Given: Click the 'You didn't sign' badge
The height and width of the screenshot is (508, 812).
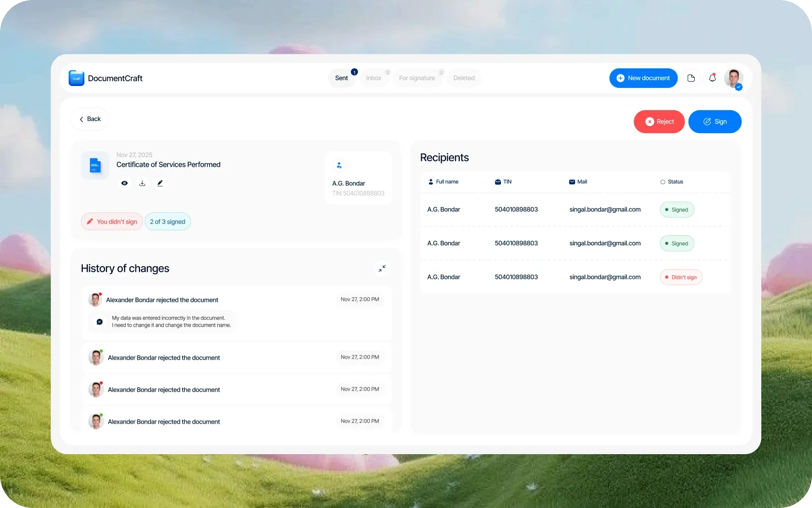Looking at the screenshot, I should 112,221.
